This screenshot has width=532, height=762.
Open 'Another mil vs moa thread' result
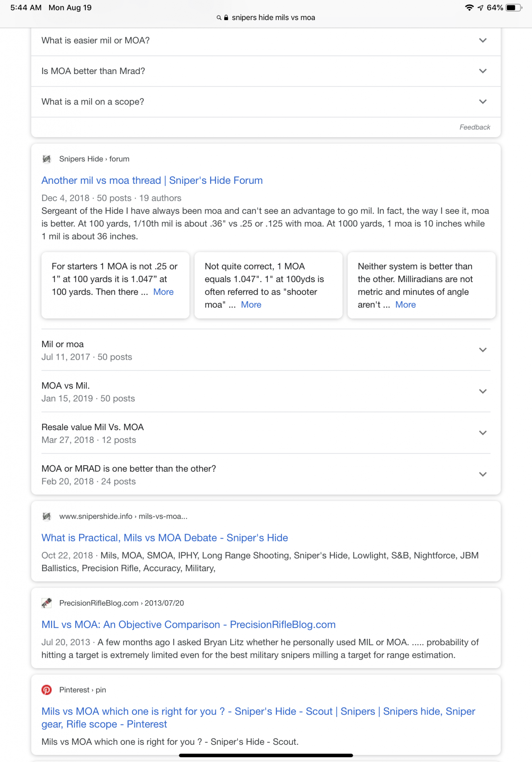coord(152,180)
